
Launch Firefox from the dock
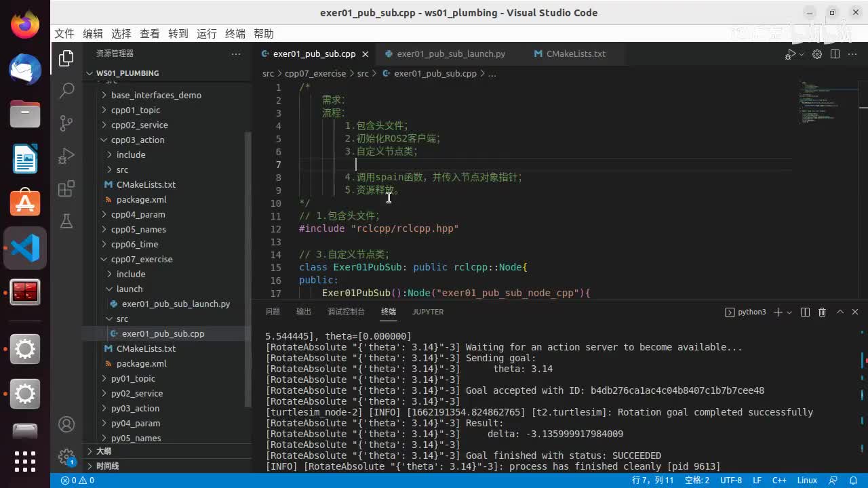[25, 25]
